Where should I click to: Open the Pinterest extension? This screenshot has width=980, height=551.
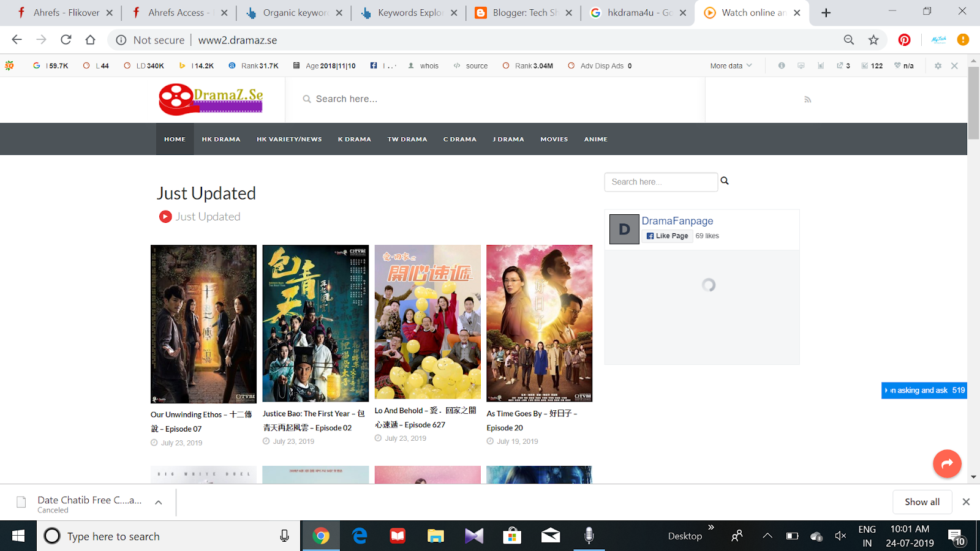pyautogui.click(x=904, y=40)
